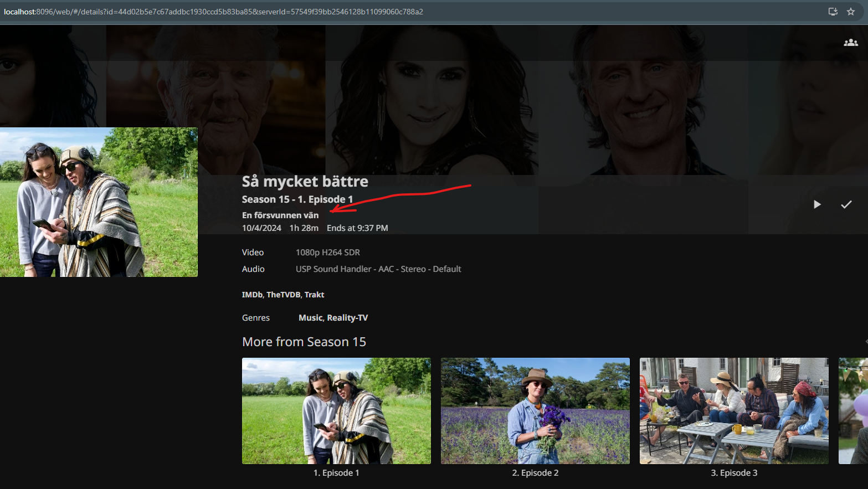The height and width of the screenshot is (489, 868).
Task: Browse the Reality-TV genre
Action: (347, 318)
